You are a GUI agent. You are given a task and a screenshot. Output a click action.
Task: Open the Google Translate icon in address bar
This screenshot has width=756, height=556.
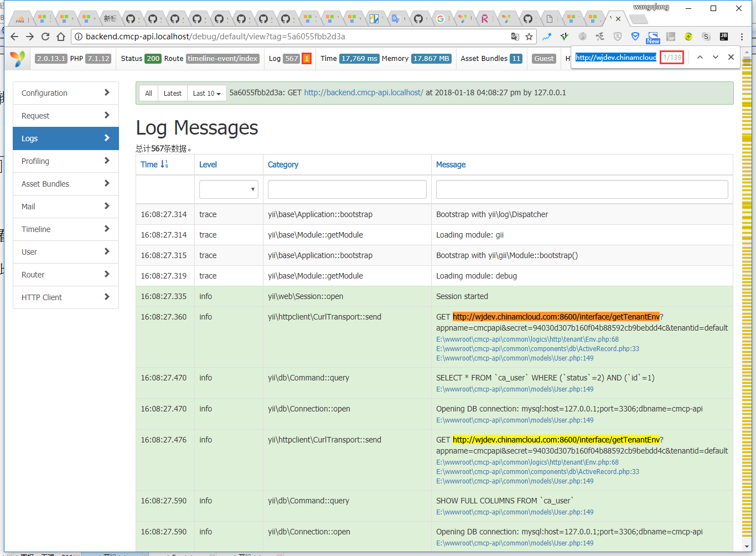click(515, 37)
